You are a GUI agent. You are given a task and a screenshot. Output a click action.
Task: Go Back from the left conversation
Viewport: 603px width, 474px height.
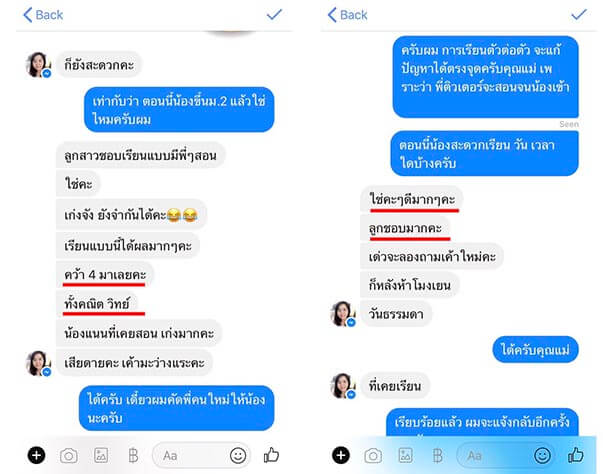[43, 15]
